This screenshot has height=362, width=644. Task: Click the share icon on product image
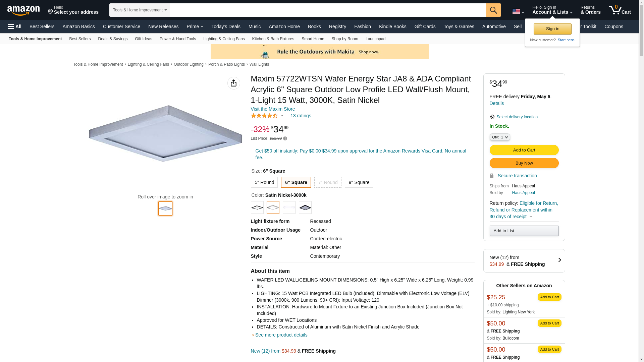point(233,83)
